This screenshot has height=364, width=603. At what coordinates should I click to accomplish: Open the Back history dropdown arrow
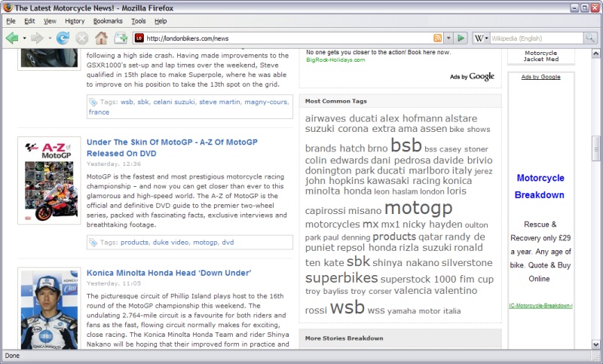coord(24,38)
